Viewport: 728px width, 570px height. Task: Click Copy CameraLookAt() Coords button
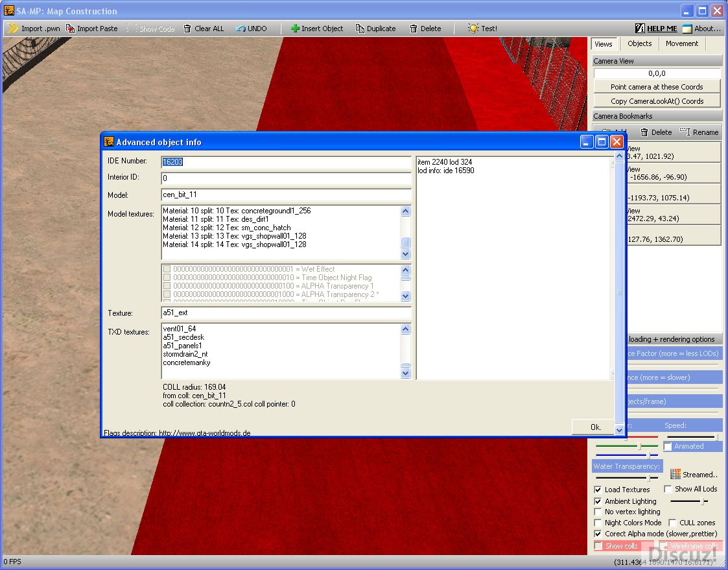tap(657, 101)
